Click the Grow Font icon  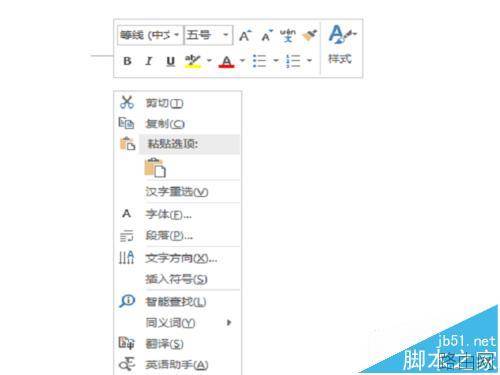[245, 35]
